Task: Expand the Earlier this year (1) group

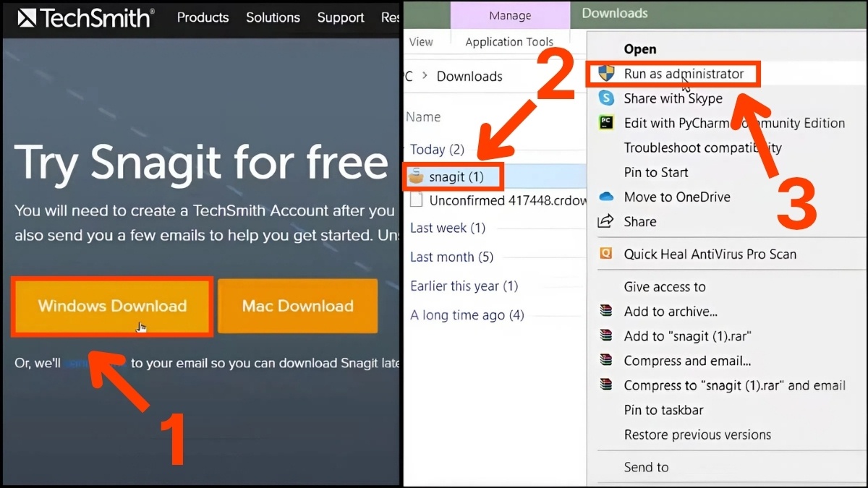Action: click(x=464, y=286)
